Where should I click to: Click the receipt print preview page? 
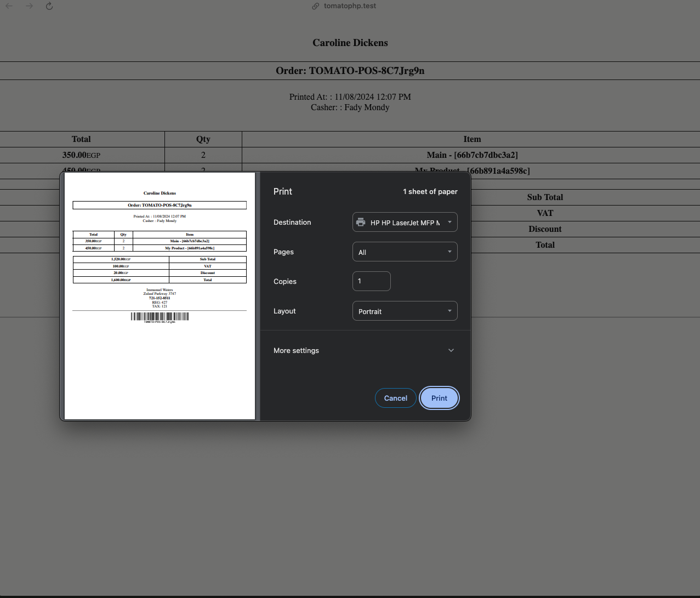[160, 296]
